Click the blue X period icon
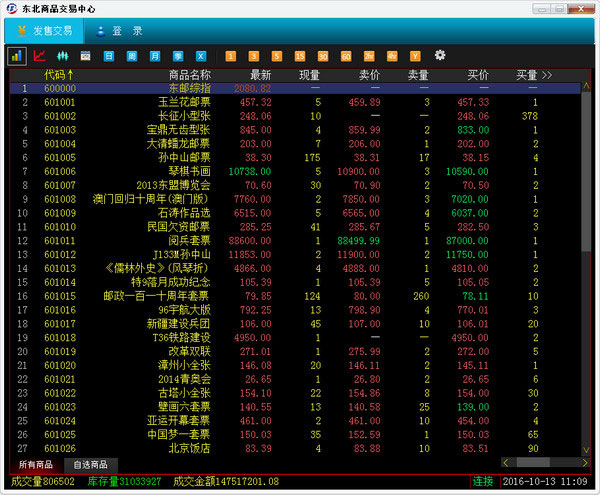 pos(201,56)
